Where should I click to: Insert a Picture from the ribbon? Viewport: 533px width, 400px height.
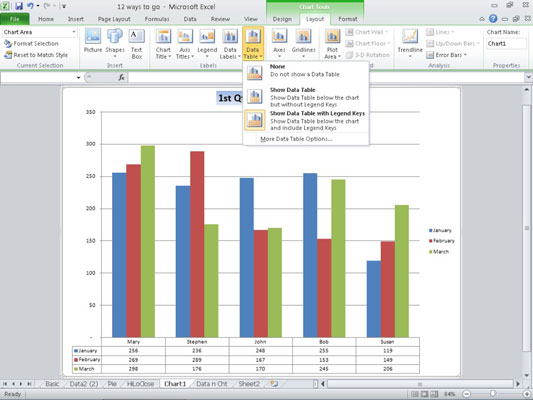pos(93,41)
